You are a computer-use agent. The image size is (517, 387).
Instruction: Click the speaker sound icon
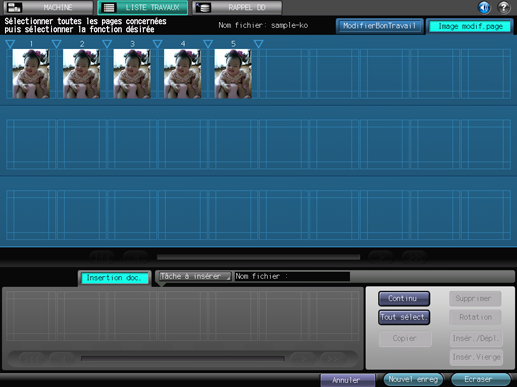coord(484,7)
